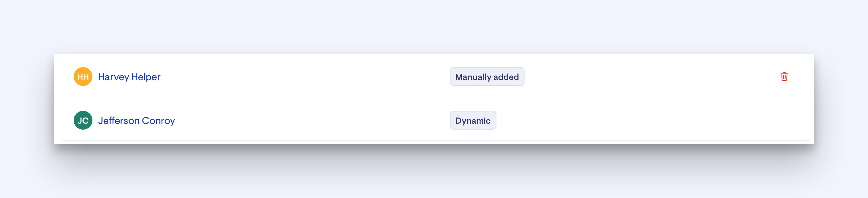Click the Manually added badge
This screenshot has height=198, width=868.
point(487,77)
